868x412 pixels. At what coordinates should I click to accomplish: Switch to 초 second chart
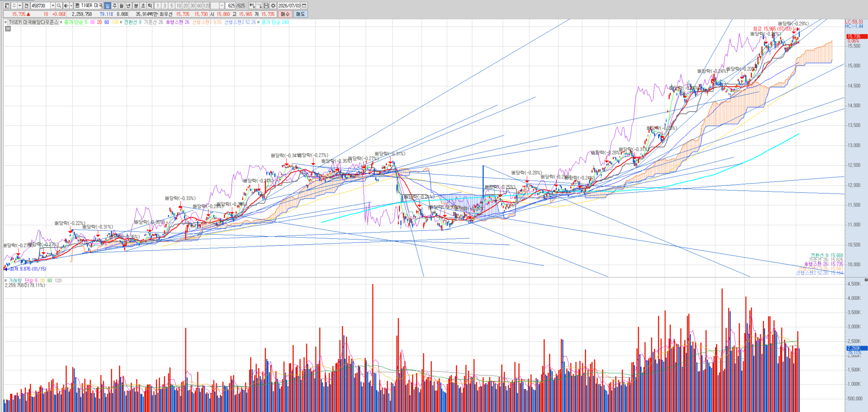point(143,6)
